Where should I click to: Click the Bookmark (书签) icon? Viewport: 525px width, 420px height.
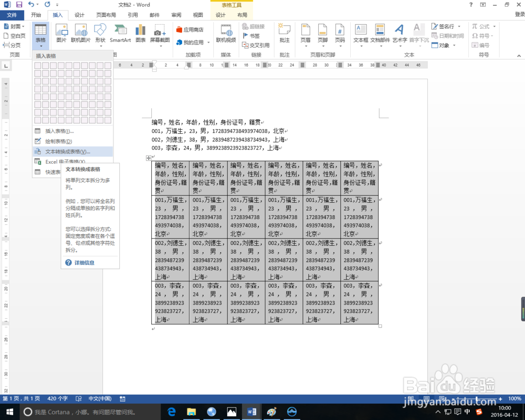pos(251,36)
